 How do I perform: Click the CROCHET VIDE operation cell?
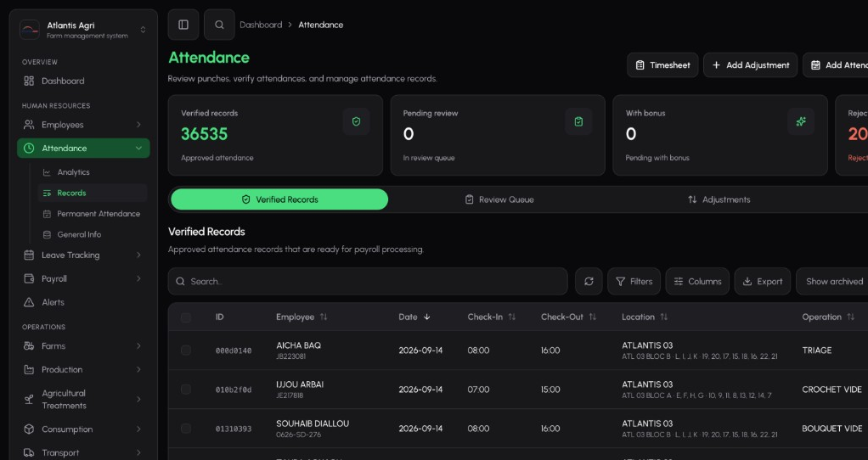coord(831,390)
